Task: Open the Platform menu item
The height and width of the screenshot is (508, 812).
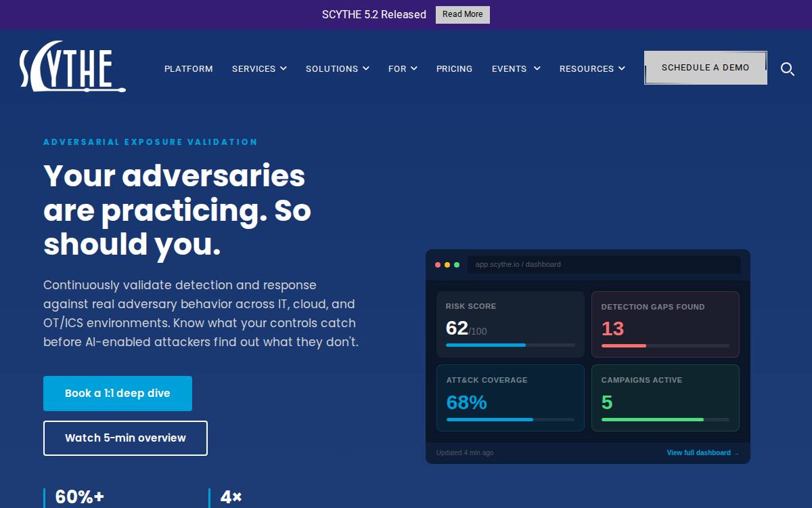Action: click(x=189, y=68)
